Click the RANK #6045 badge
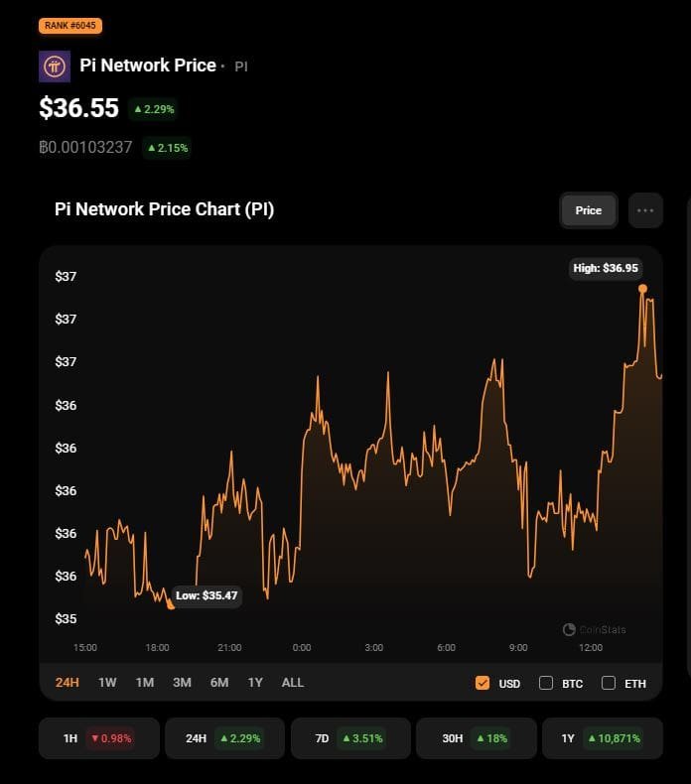The width and height of the screenshot is (691, 784). pos(70,26)
